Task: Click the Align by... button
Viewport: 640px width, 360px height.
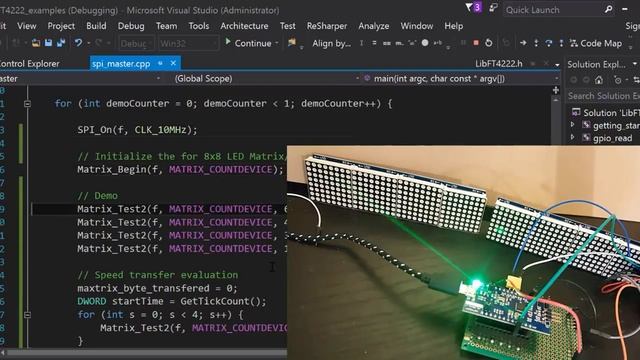Action: click(331, 43)
